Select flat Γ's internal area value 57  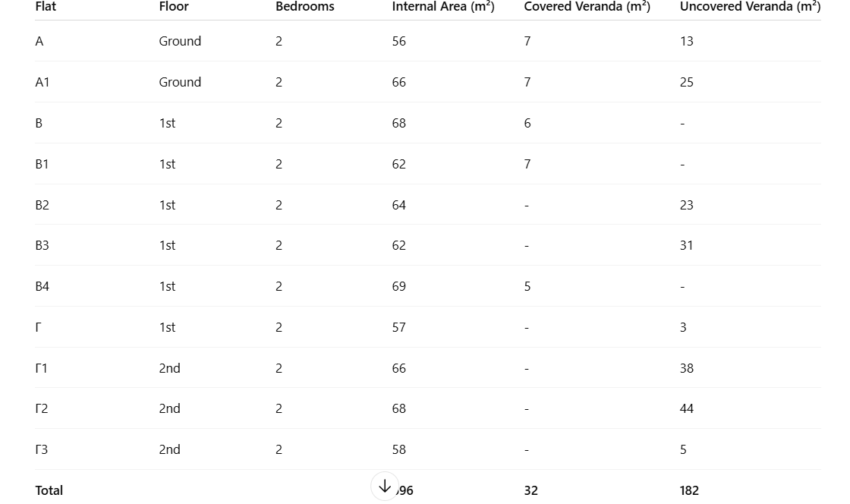coord(398,327)
